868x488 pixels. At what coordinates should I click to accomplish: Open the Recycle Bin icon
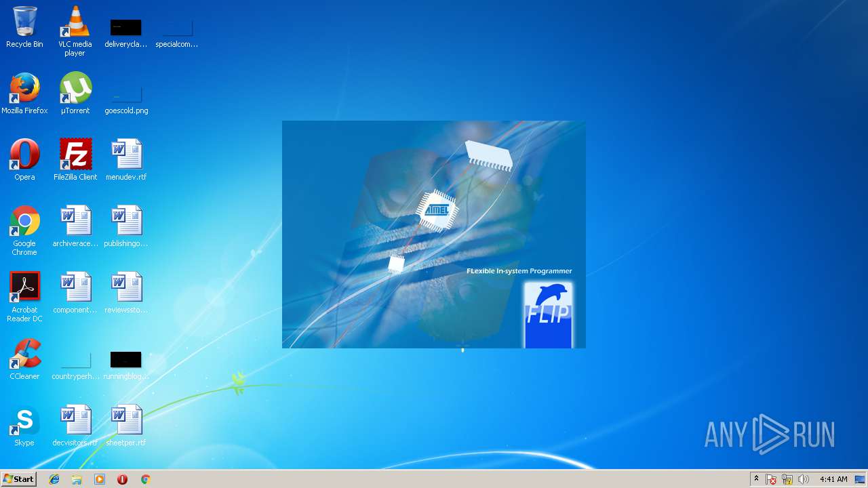pos(24,27)
